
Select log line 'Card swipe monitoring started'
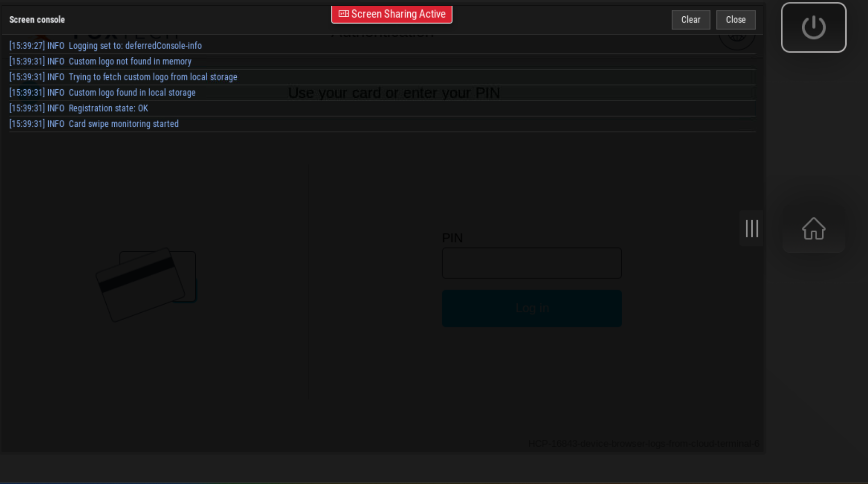pyautogui.click(x=382, y=124)
